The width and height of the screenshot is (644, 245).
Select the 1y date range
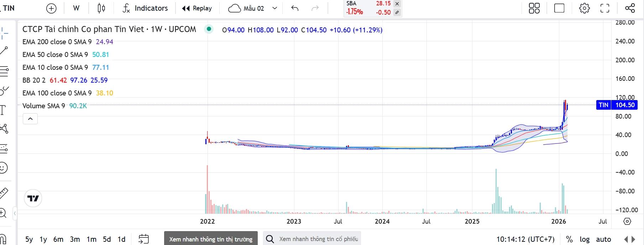(x=43, y=239)
